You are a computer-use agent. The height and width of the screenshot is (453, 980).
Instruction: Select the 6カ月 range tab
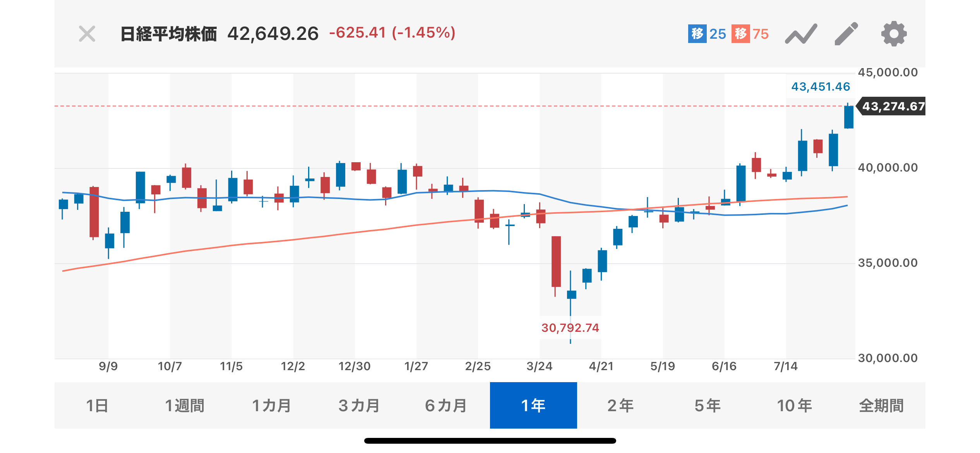446,405
